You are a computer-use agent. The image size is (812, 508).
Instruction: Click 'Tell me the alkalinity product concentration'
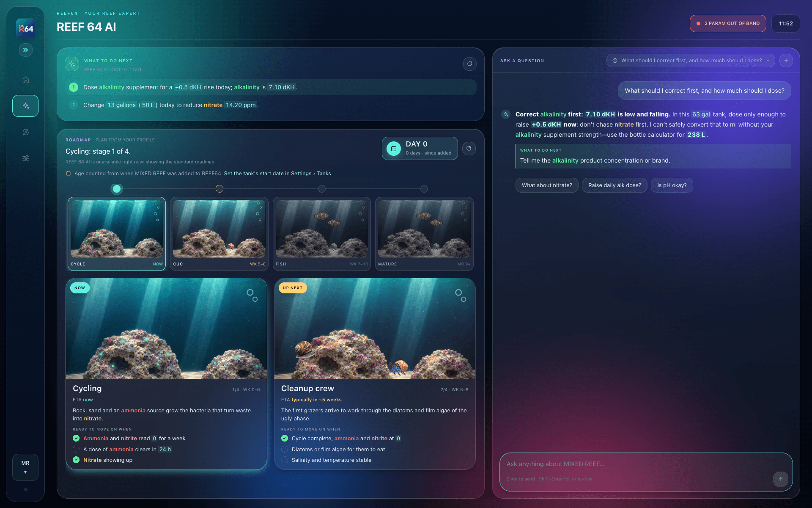point(595,161)
